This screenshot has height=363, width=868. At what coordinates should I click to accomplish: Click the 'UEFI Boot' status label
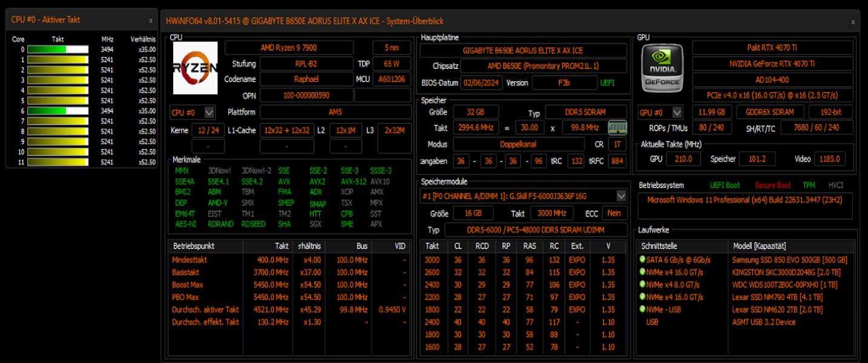coord(725,185)
